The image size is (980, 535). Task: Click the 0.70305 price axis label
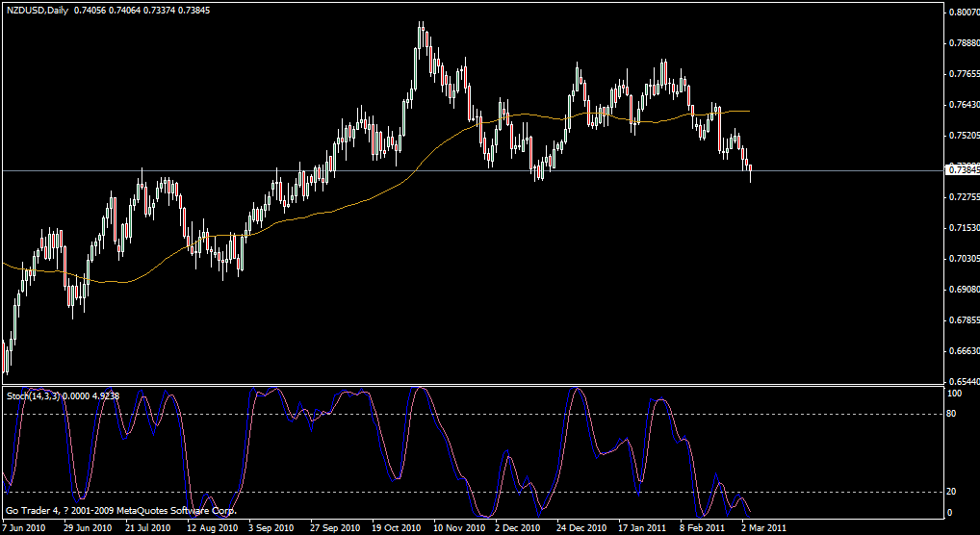[x=963, y=259]
